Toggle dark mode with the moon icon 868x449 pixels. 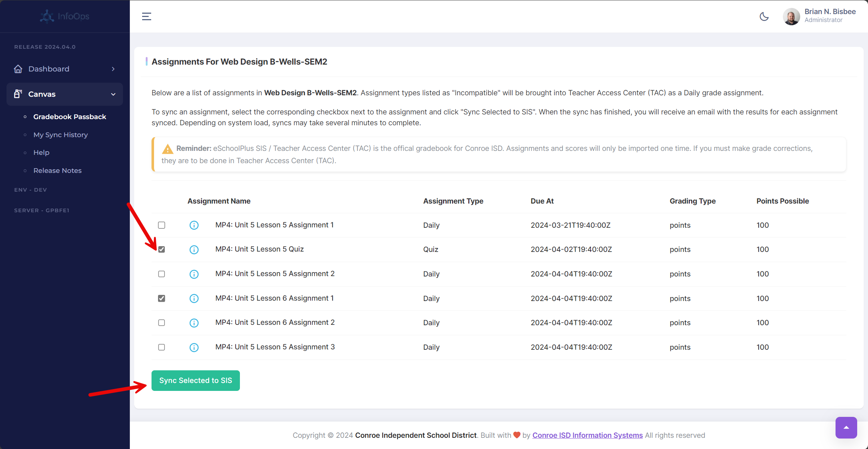click(x=764, y=17)
